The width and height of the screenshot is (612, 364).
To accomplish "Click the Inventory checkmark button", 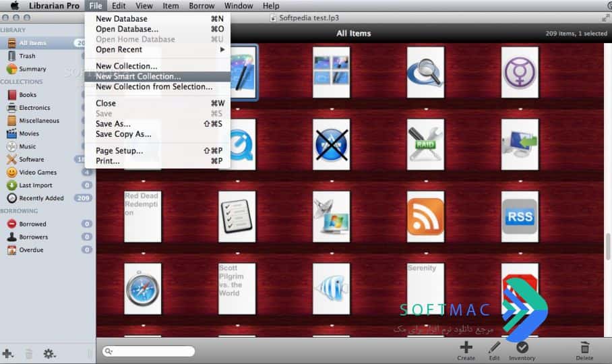I will point(522,351).
